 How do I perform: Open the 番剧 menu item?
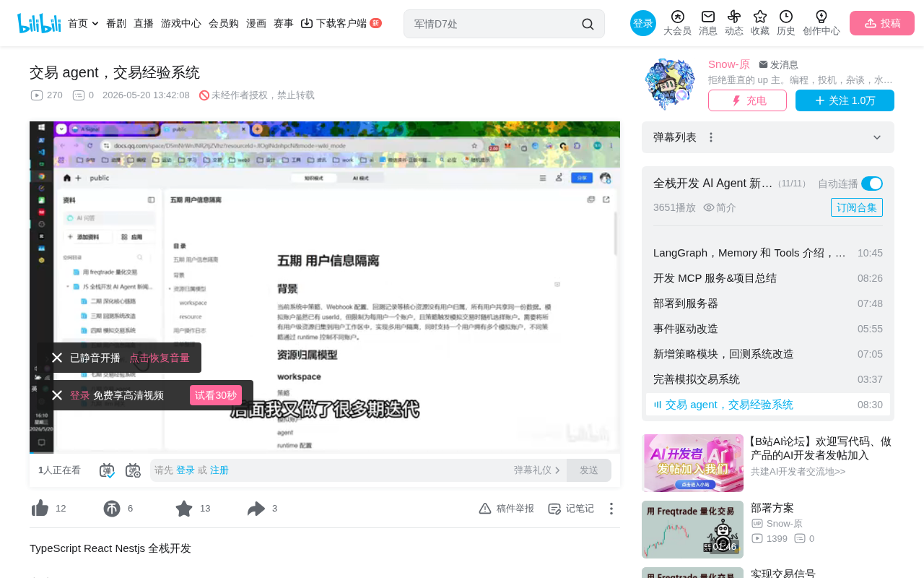[x=116, y=23]
